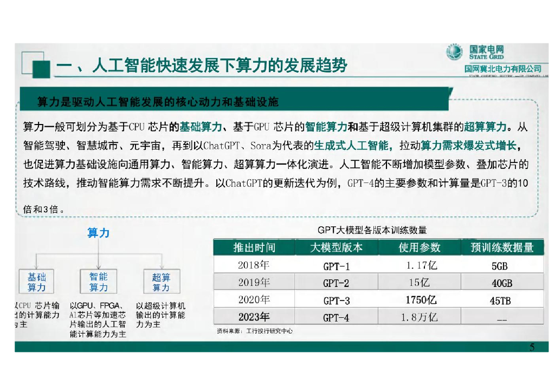
Task: Click the 超算算力 box in the diagram
Action: 162,282
